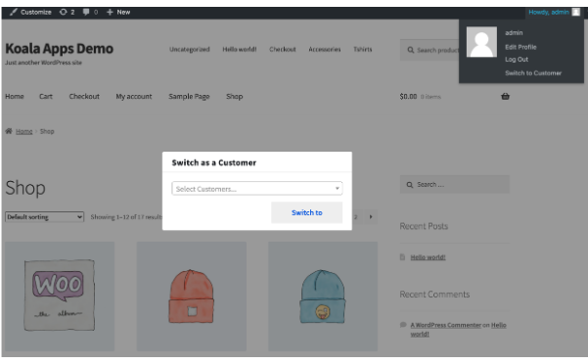This screenshot has height=364, width=588.
Task: Open Sample Page link
Action: 189,96
